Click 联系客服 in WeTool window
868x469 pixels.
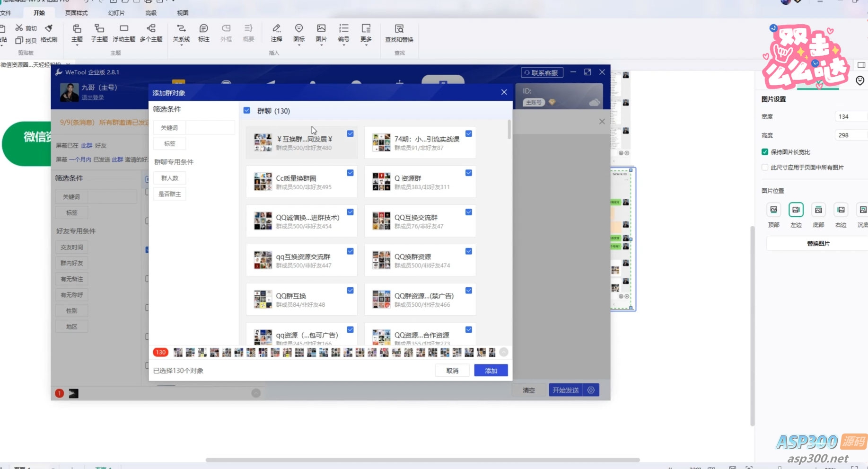[x=542, y=72]
